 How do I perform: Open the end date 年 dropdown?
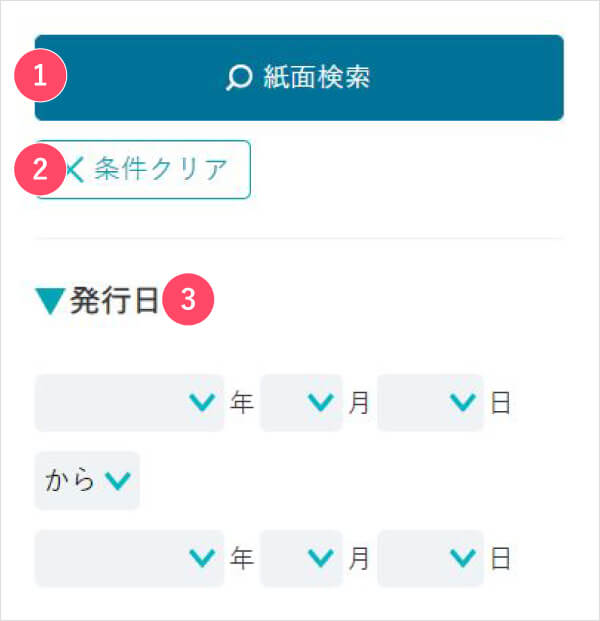click(x=130, y=558)
